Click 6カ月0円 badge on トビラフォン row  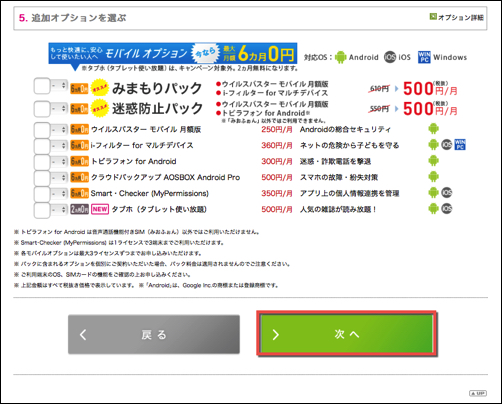(x=79, y=161)
